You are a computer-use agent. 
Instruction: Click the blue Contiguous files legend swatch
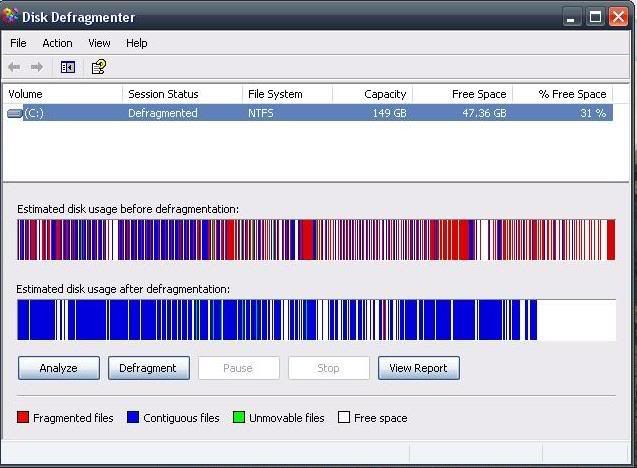pyautogui.click(x=133, y=418)
